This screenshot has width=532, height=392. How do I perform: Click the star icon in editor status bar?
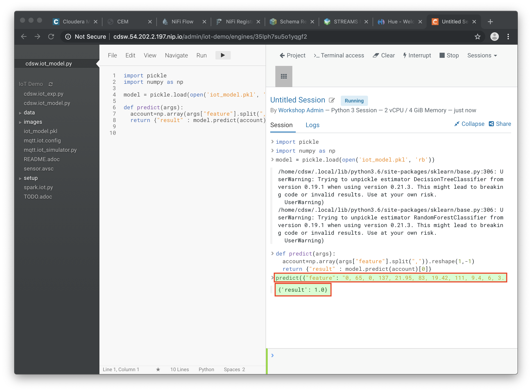coord(158,369)
